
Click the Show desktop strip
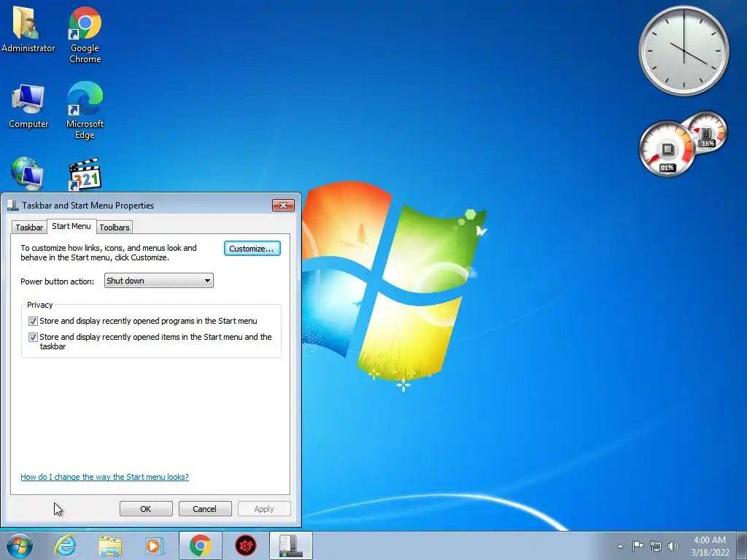[x=743, y=545]
